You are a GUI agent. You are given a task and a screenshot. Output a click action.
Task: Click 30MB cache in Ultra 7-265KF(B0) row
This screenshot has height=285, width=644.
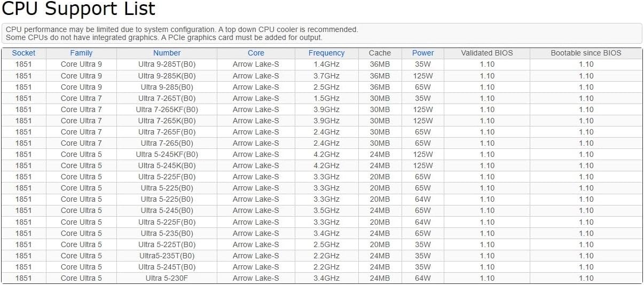coord(380,109)
